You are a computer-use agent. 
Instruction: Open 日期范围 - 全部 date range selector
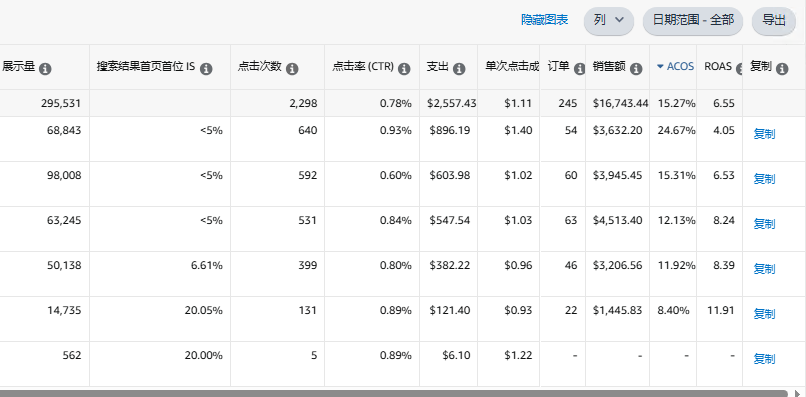pyautogui.click(x=693, y=21)
